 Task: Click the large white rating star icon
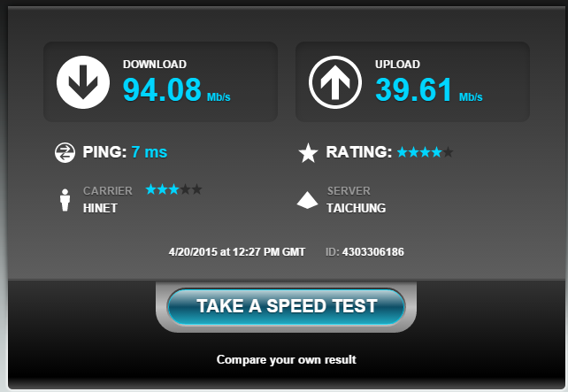[x=308, y=153]
